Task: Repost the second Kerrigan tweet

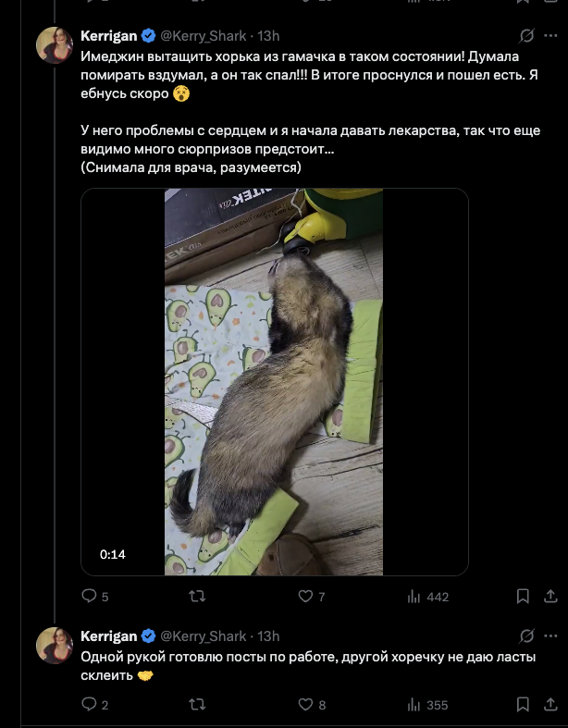Action: coord(196,705)
